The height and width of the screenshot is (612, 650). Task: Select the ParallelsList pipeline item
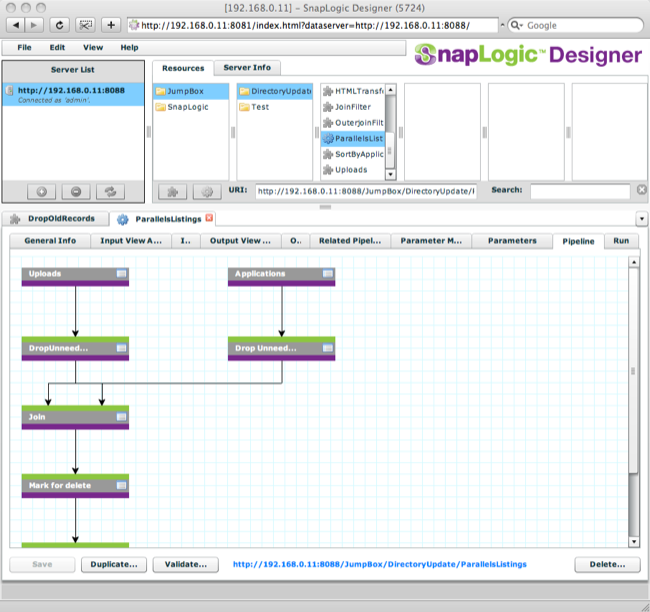pyautogui.click(x=353, y=138)
